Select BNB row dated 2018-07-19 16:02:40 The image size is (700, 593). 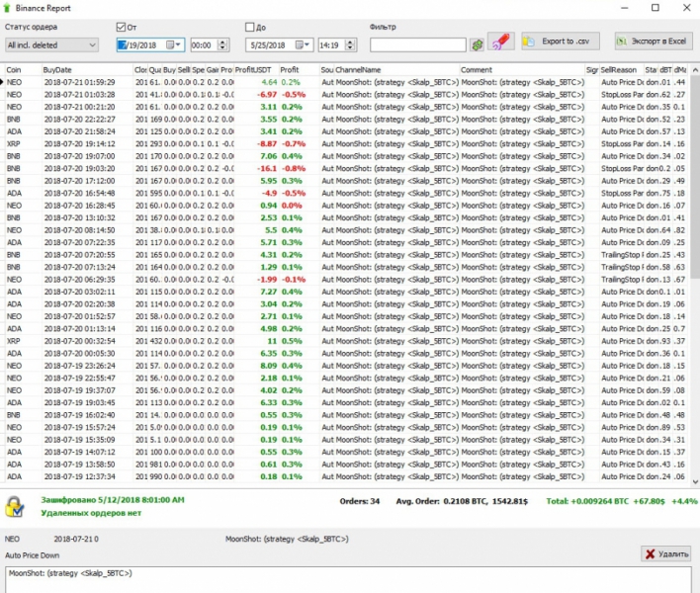pos(346,415)
